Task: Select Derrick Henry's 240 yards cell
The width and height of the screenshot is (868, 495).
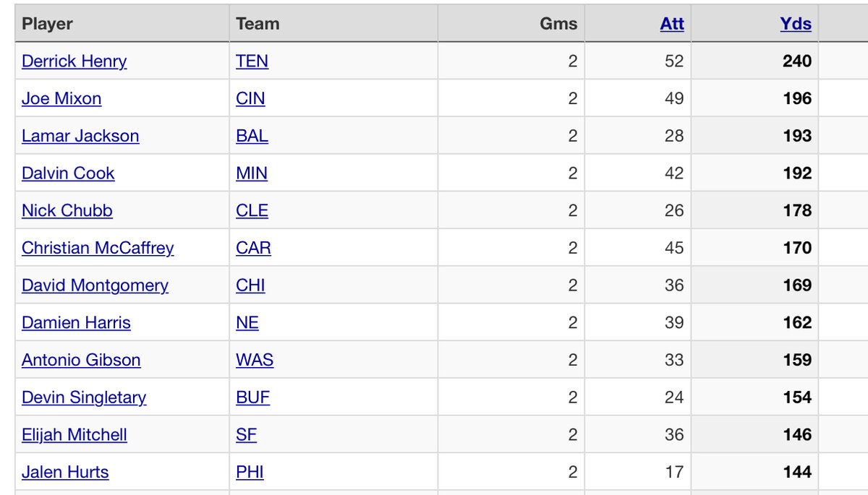Action: pyautogui.click(x=796, y=61)
